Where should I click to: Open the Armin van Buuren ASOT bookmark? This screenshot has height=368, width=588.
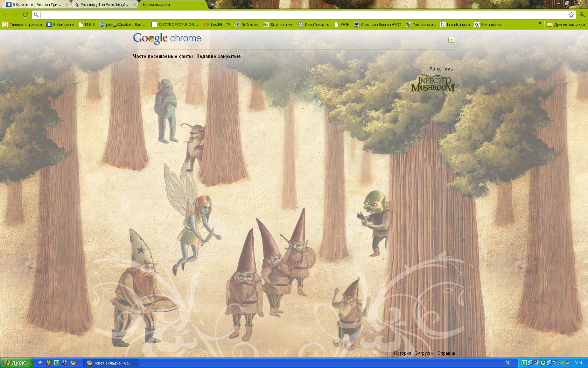378,25
